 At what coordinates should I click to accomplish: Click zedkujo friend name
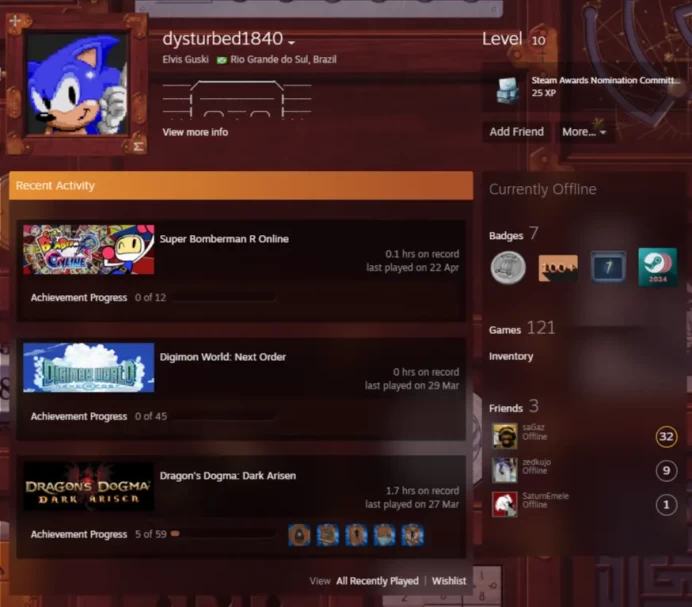coord(536,462)
